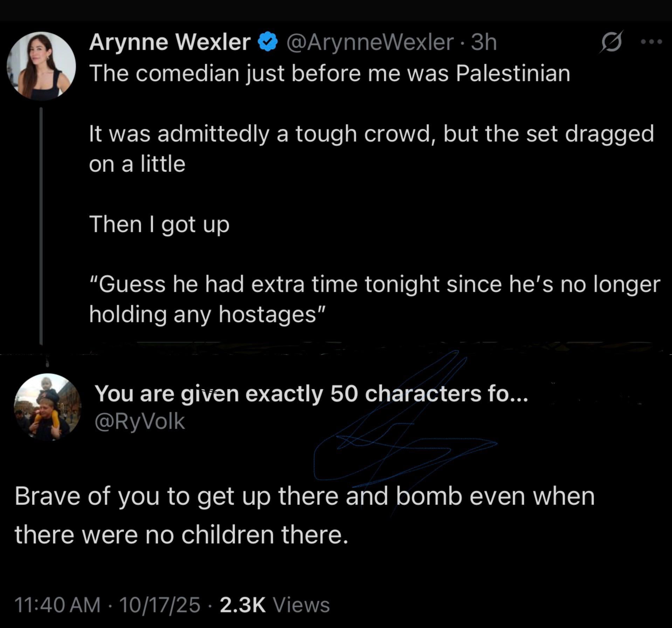
Task: Click the 3h post timestamp
Action: pyautogui.click(x=484, y=43)
